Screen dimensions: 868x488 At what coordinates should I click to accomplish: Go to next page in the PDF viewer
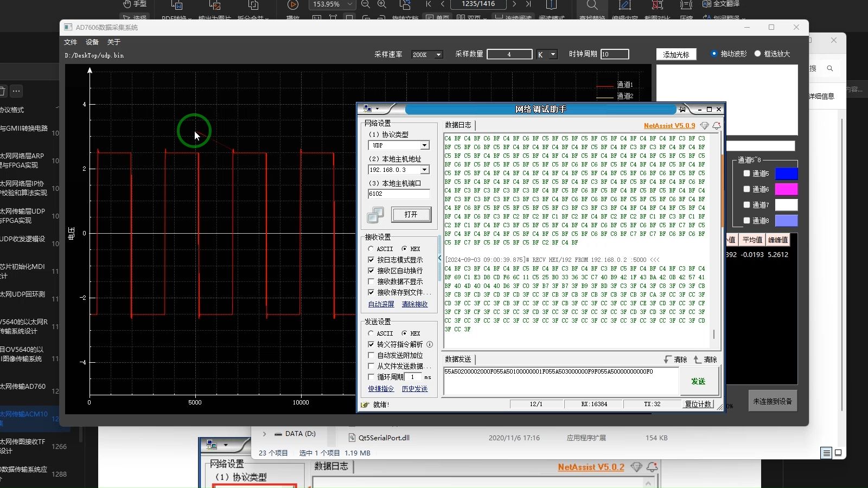pos(514,4)
